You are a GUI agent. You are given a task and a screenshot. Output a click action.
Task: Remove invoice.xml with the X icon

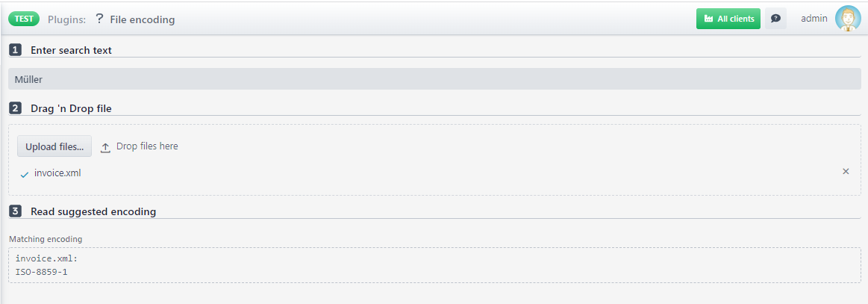tap(846, 172)
